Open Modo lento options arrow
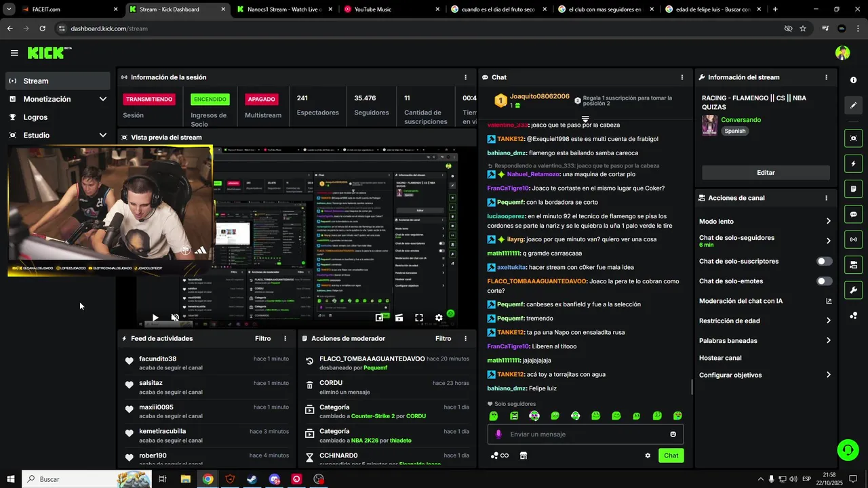This screenshot has width=868, height=488. pos(828,222)
